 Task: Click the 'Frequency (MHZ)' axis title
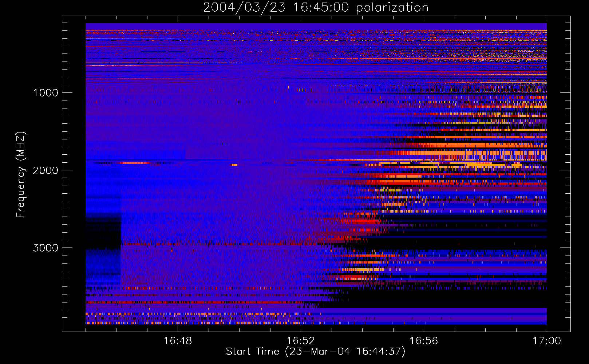click(20, 174)
